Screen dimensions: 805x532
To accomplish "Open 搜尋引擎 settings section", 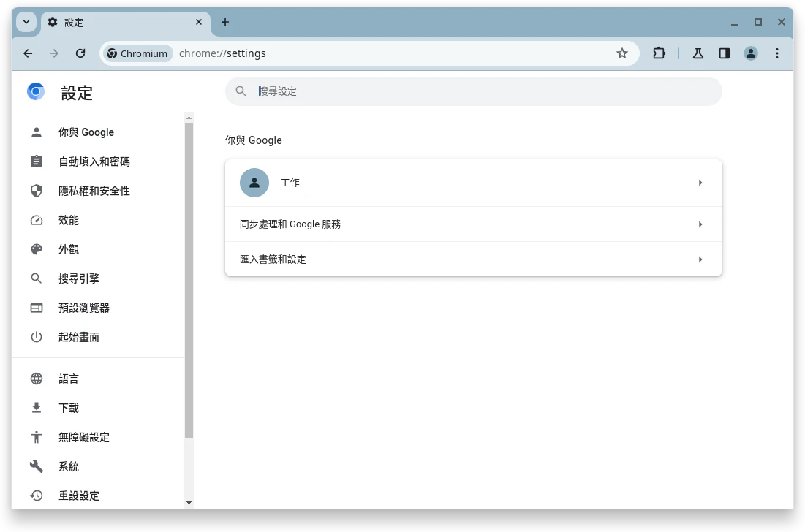I will click(79, 278).
